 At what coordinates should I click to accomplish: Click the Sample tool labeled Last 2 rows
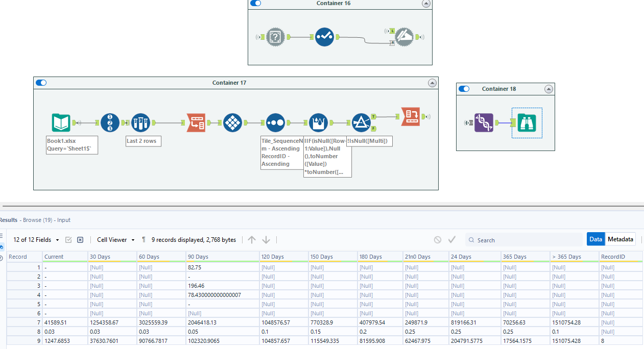(x=140, y=122)
